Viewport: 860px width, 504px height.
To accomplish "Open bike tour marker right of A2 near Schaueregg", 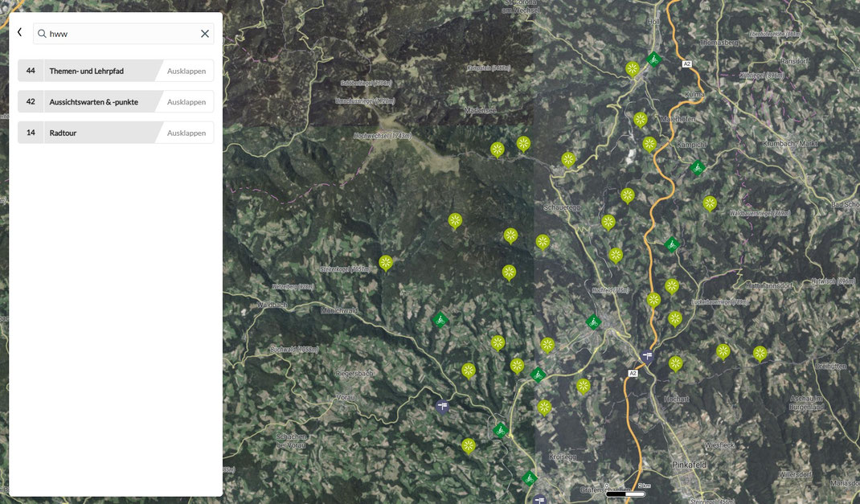I will click(x=672, y=244).
